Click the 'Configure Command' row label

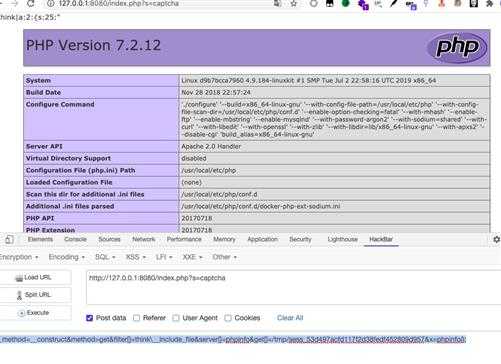(60, 104)
